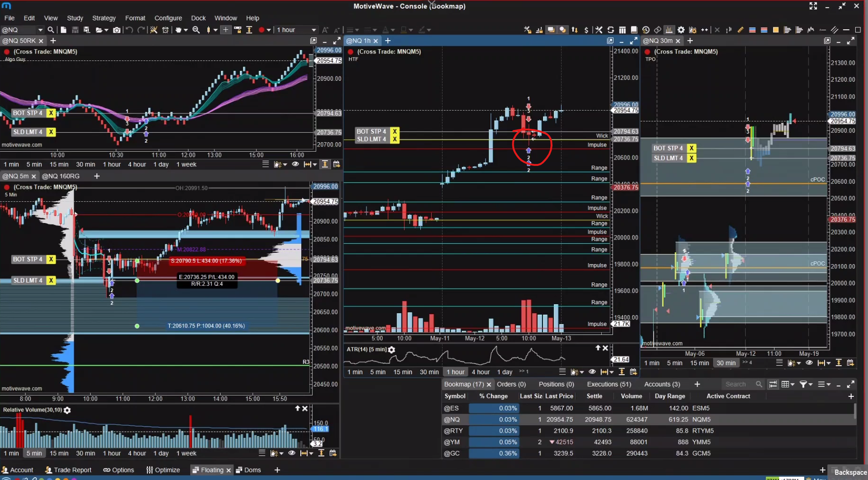Toggle the eye visibility icon under 30m chart
868x480 pixels.
809,363
